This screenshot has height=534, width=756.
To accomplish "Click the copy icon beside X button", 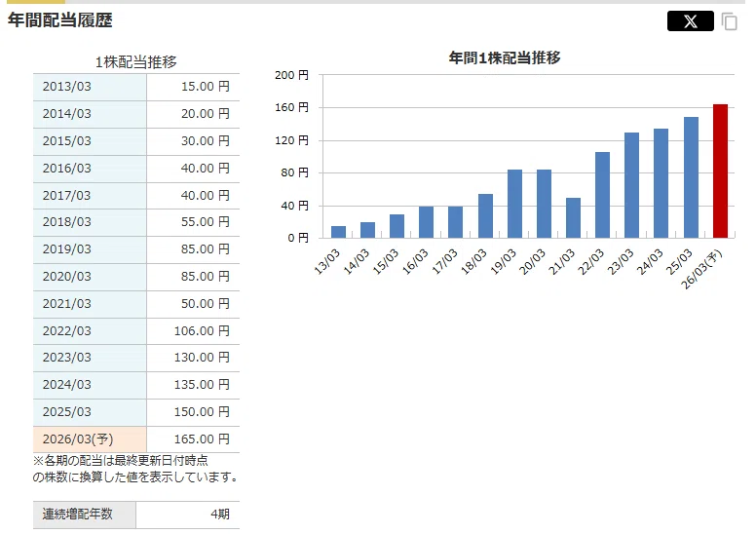I will 730,21.
